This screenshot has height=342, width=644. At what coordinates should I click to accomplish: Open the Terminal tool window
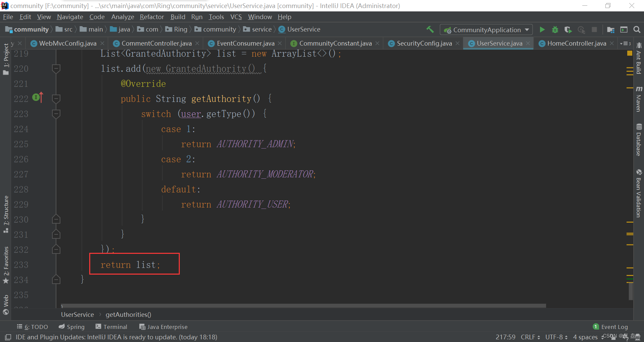(111, 327)
